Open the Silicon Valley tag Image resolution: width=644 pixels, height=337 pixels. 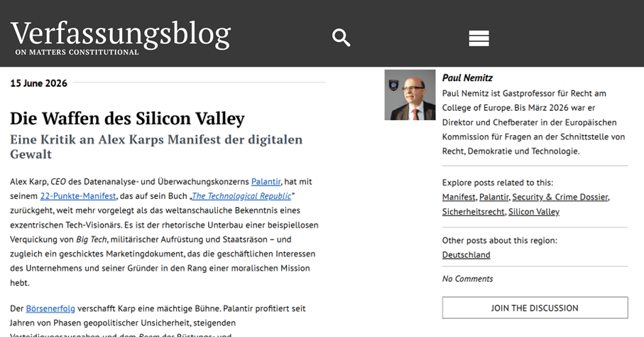click(534, 211)
